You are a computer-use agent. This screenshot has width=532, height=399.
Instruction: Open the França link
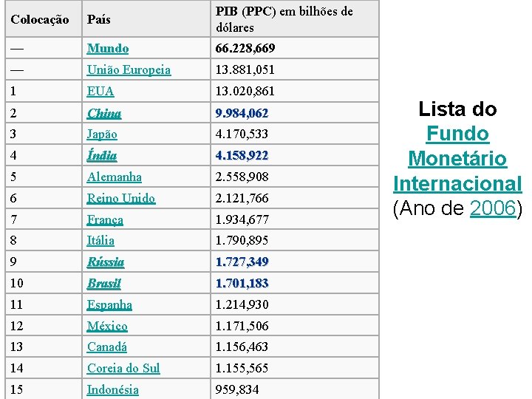click(105, 219)
